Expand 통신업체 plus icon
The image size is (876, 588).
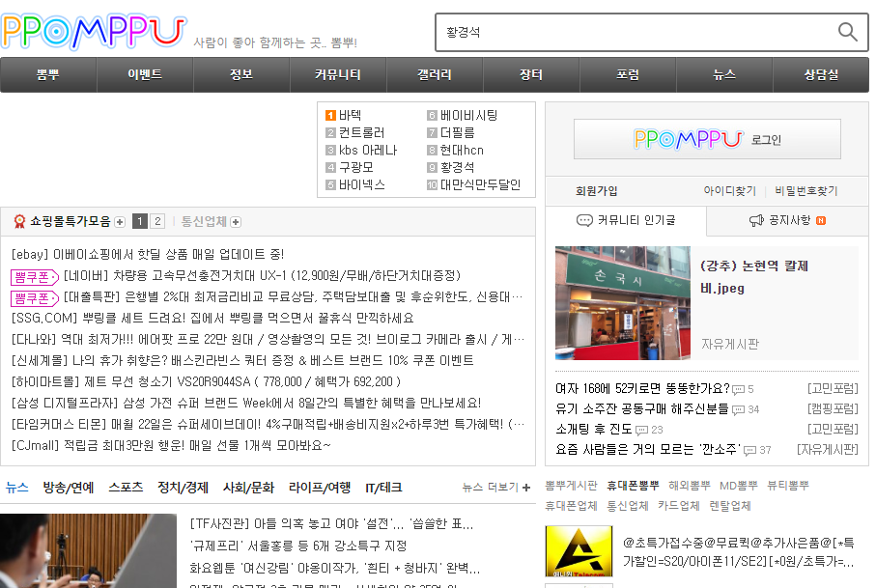pyautogui.click(x=236, y=222)
